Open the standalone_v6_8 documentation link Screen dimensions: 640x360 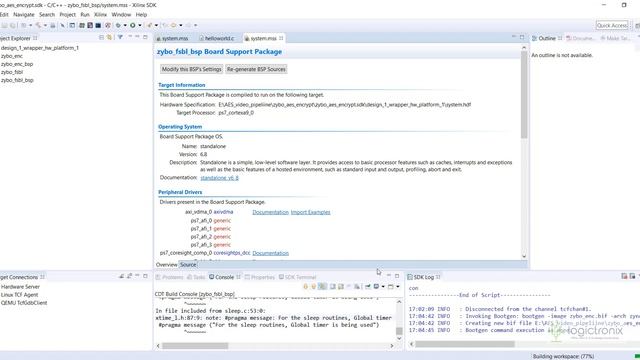point(219,178)
